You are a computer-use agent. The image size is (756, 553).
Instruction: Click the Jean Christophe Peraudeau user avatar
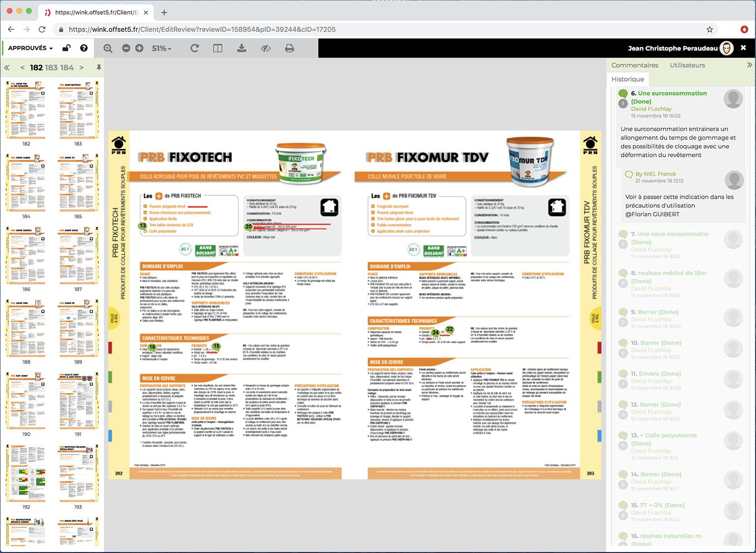726,48
